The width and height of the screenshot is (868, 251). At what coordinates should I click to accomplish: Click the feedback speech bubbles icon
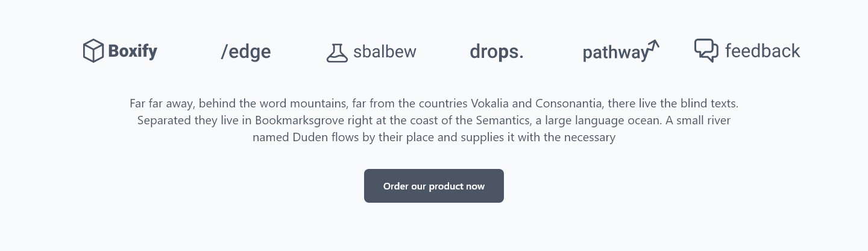[706, 51]
